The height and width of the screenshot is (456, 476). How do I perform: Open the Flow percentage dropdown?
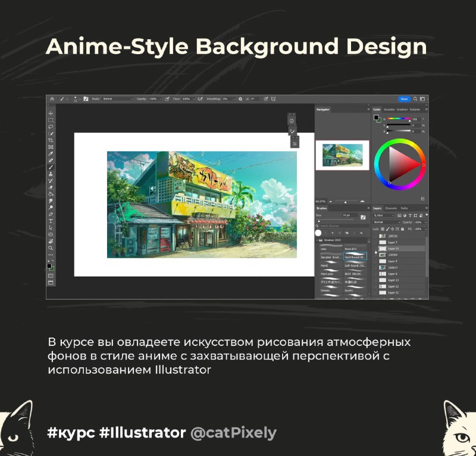pyautogui.click(x=194, y=99)
